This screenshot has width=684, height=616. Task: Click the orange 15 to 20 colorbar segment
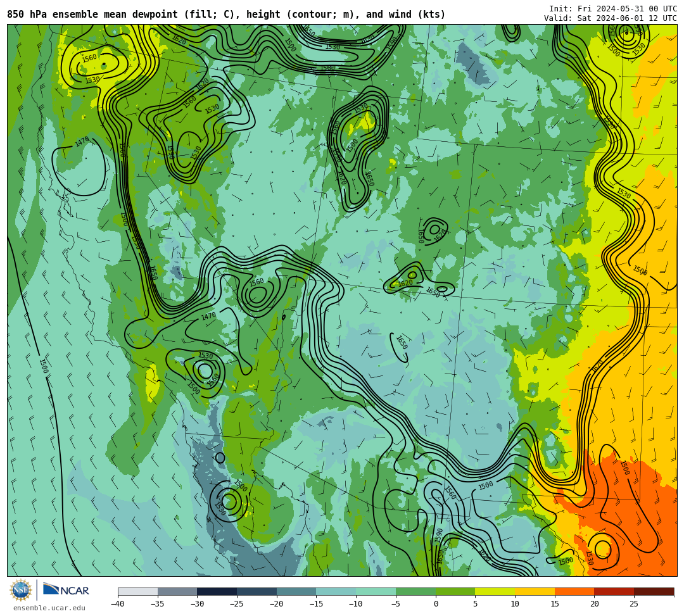coord(574,591)
